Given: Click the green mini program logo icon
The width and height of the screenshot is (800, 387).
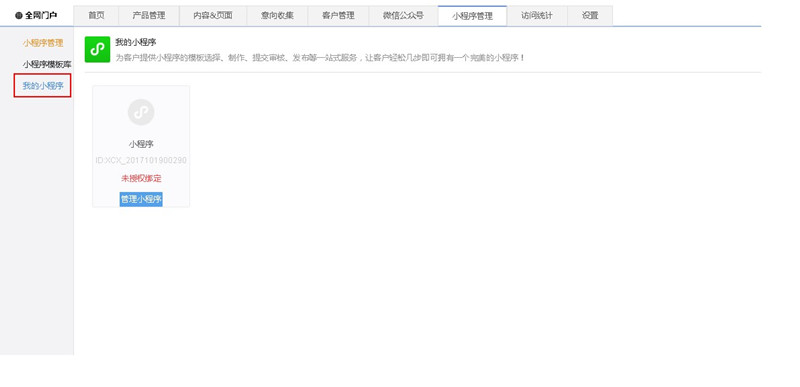Looking at the screenshot, I should (x=97, y=49).
